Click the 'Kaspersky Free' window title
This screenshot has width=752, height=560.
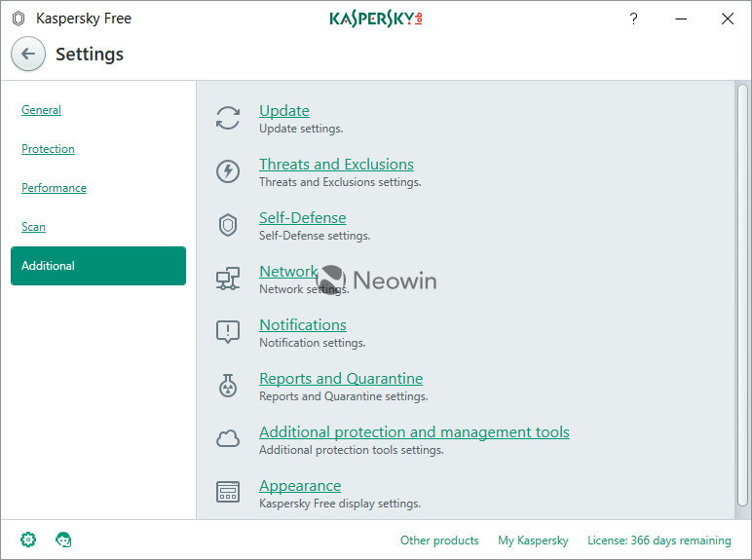click(x=84, y=19)
